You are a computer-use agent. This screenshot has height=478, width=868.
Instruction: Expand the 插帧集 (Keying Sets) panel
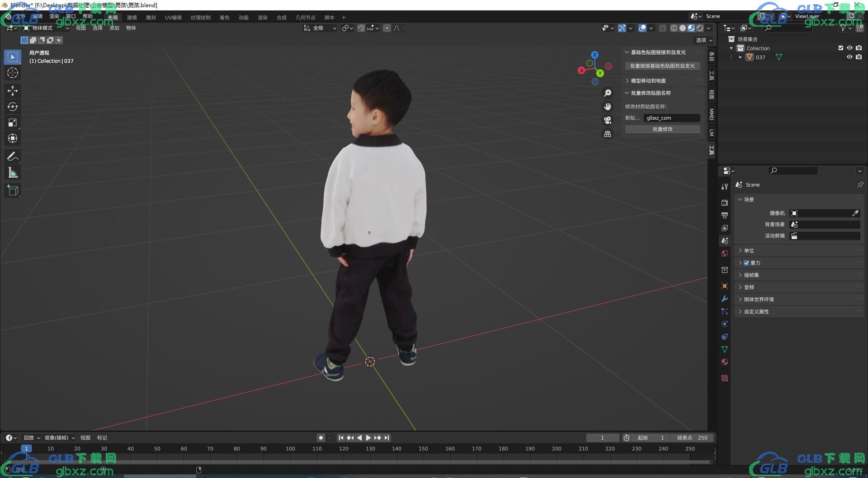(799, 275)
